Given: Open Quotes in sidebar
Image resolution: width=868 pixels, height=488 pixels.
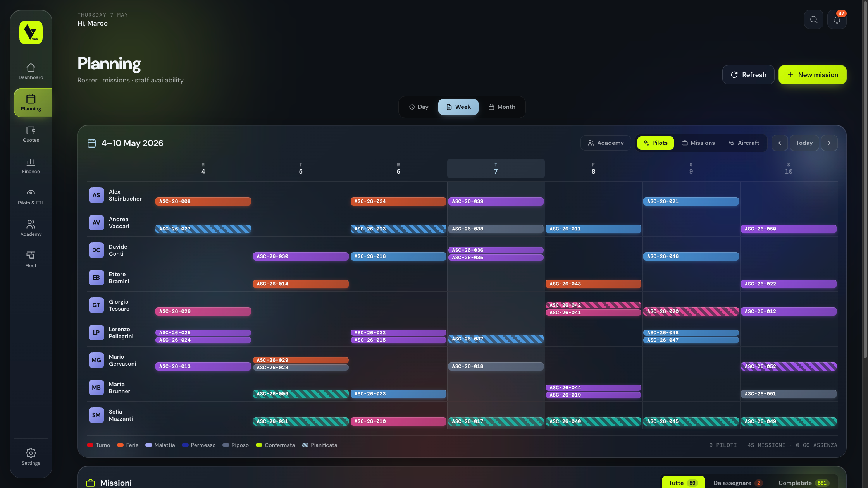Looking at the screenshot, I should point(31,134).
